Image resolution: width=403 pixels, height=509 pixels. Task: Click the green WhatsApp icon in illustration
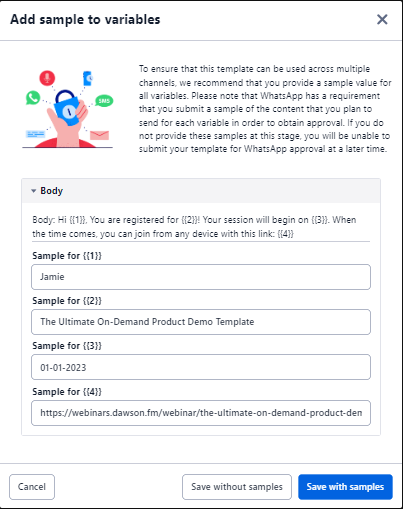tap(33, 98)
